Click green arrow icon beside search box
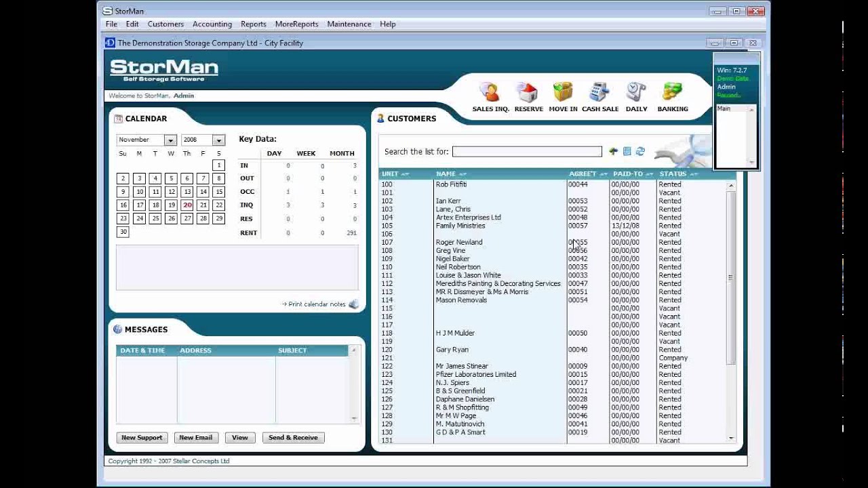The image size is (868, 488). pos(614,152)
